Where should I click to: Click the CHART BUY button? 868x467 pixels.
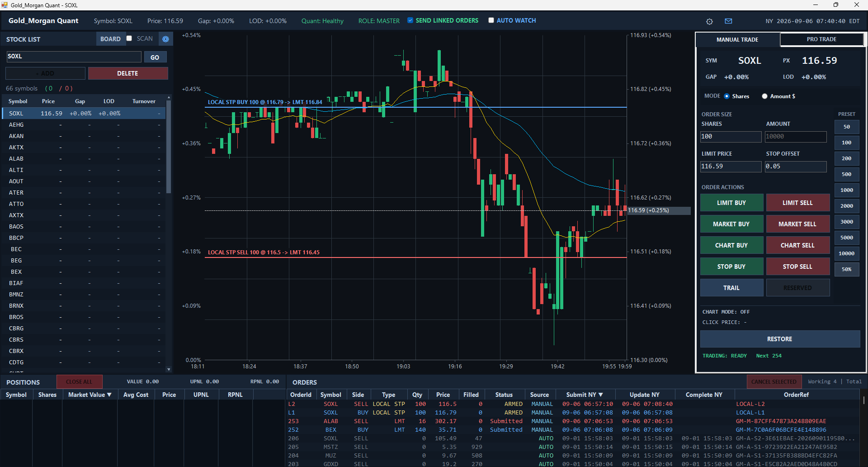pos(731,245)
